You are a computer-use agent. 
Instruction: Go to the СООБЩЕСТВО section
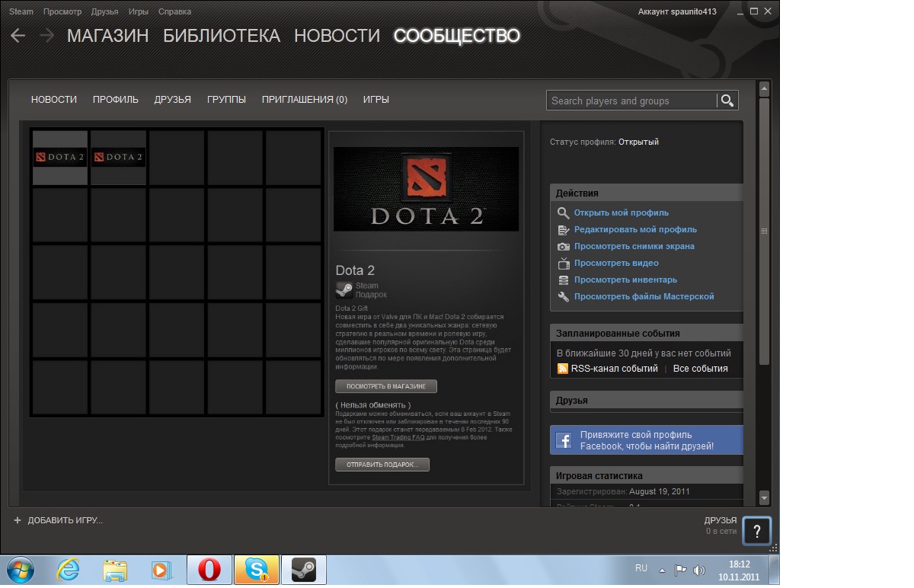[457, 36]
